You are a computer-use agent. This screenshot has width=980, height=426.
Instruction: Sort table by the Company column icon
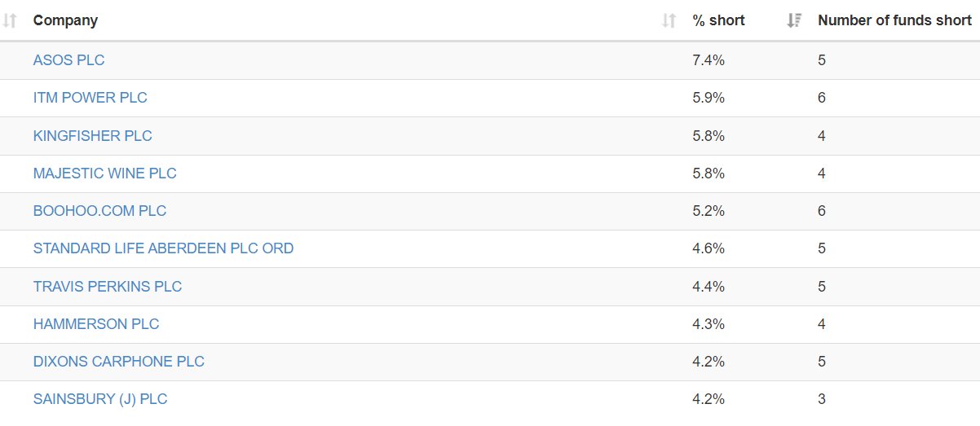point(10,21)
